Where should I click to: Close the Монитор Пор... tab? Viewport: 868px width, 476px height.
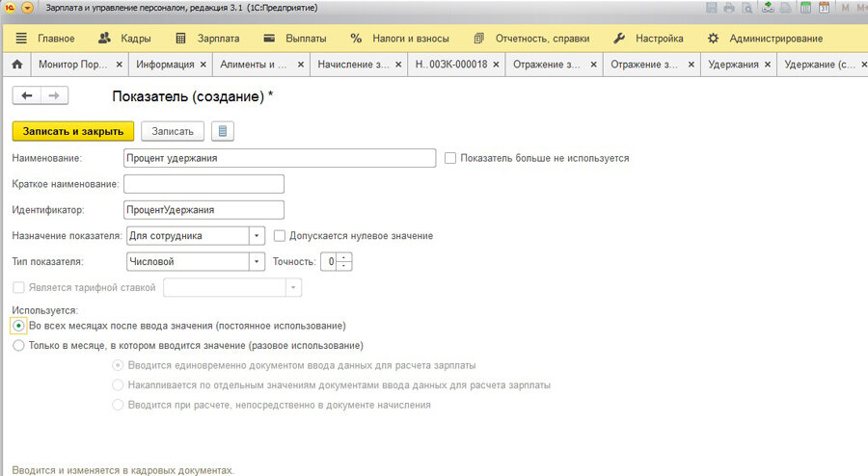click(119, 65)
